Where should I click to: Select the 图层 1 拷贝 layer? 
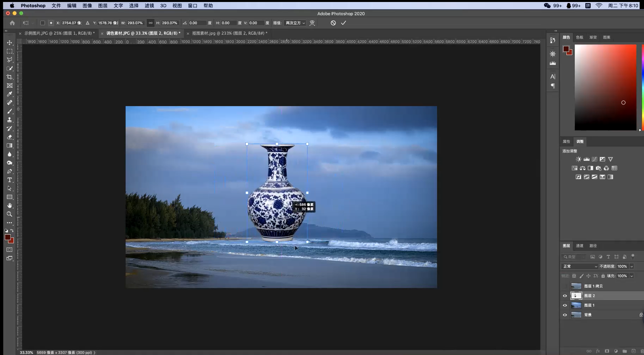(x=593, y=286)
